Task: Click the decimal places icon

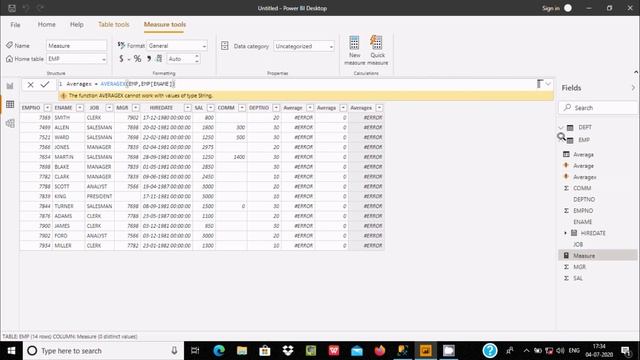Action: 159,59
